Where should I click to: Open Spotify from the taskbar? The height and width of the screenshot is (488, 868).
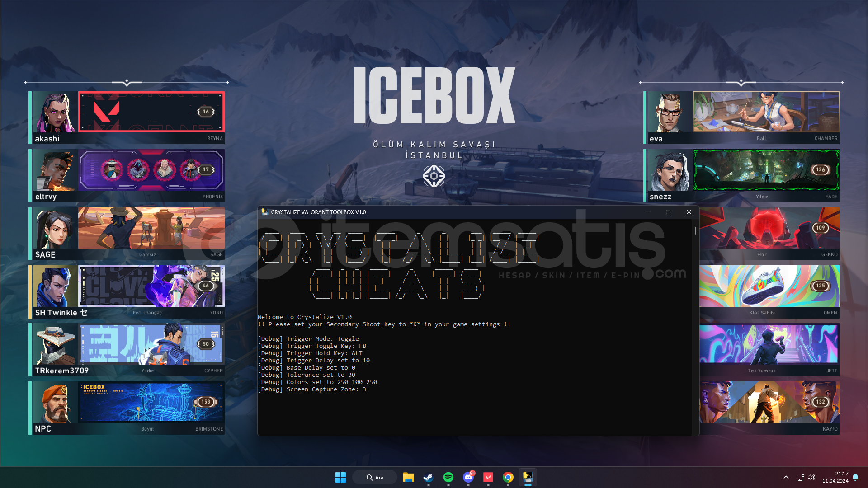click(448, 477)
